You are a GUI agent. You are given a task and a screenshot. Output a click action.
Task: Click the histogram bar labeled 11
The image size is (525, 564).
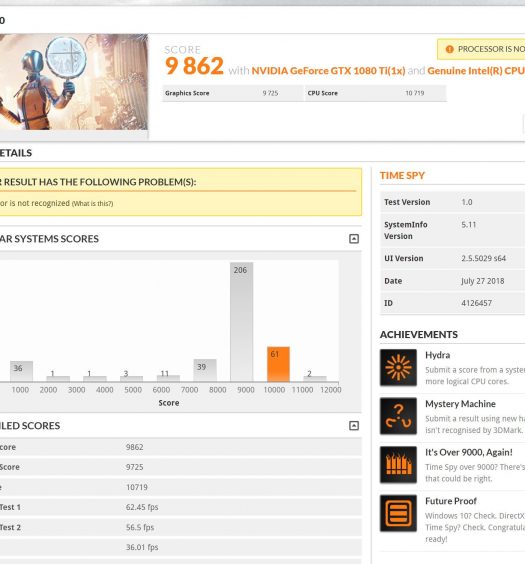pos(168,378)
